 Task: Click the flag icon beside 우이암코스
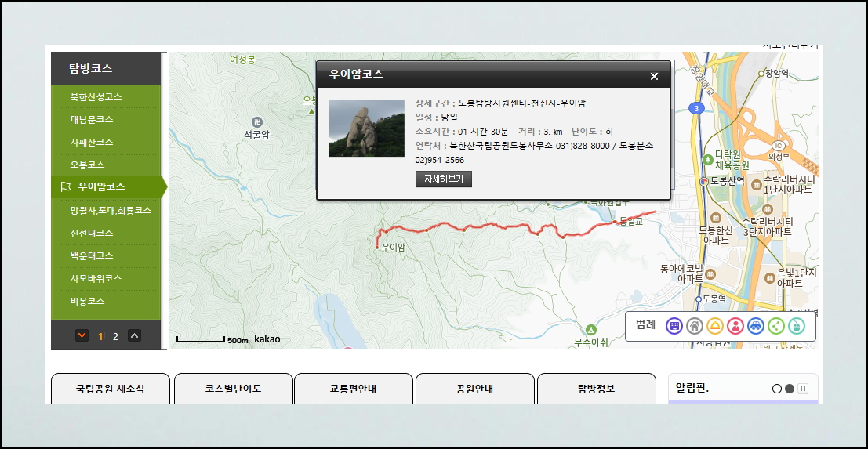click(x=65, y=187)
